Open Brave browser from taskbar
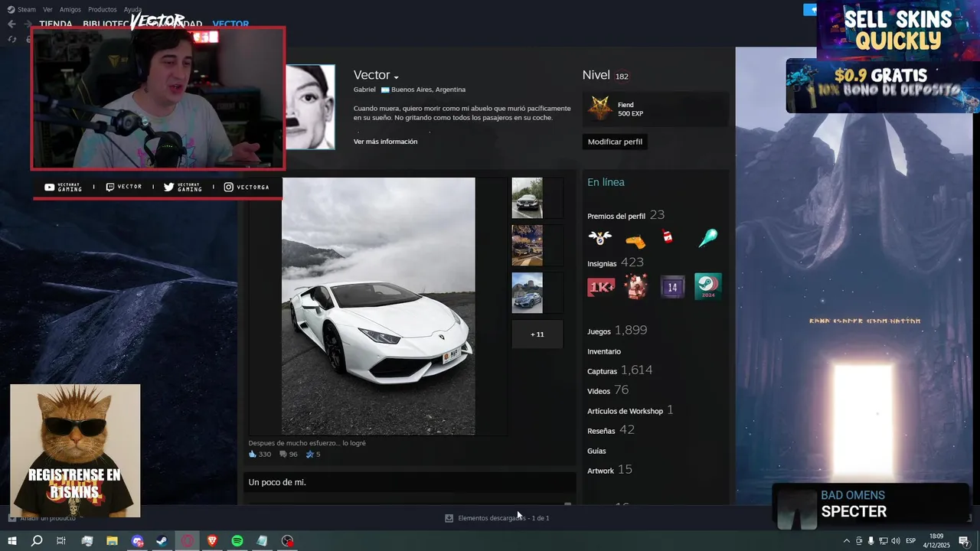Viewport: 980px width, 551px height. tap(212, 541)
